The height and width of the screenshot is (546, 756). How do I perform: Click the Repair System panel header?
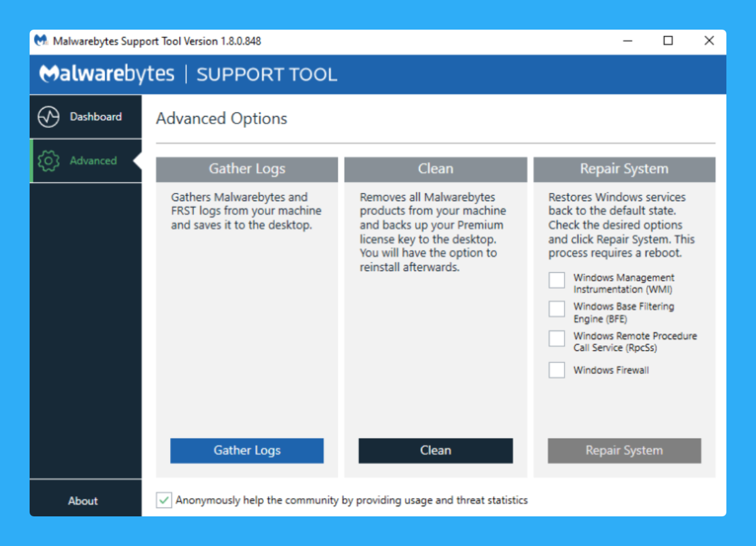click(x=624, y=169)
